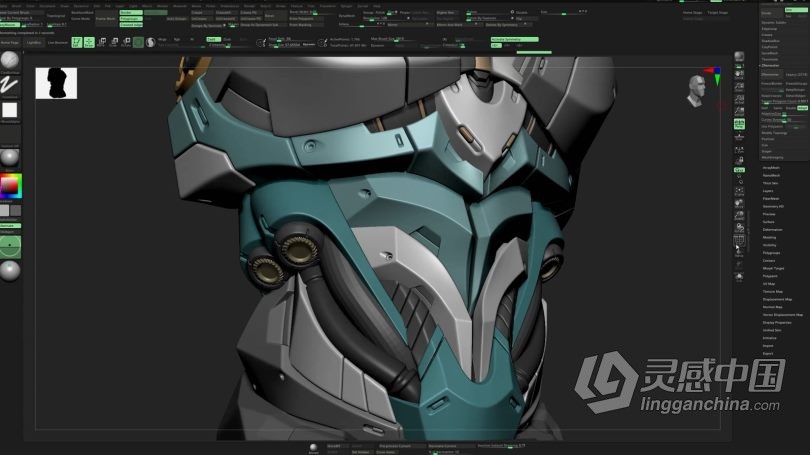Toggle X axis symmetry >X<
This screenshot has height=455, width=810.
click(495, 45)
